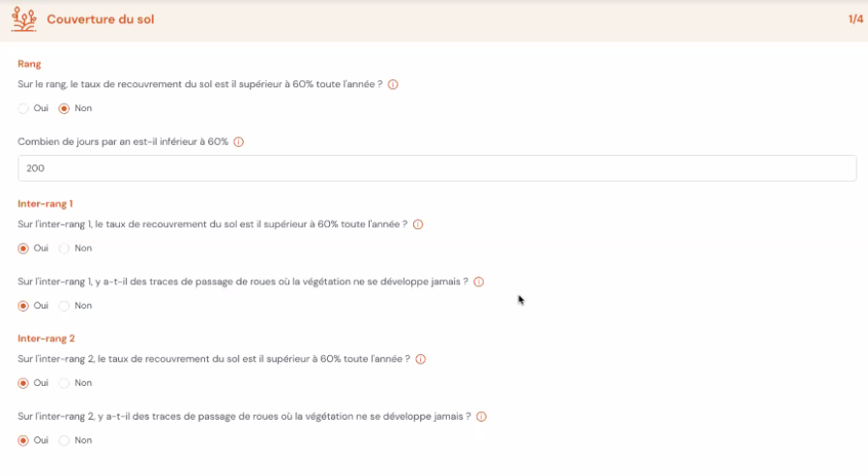Click the Couverture du sol section header
The height and width of the screenshot is (476, 868).
(x=101, y=19)
